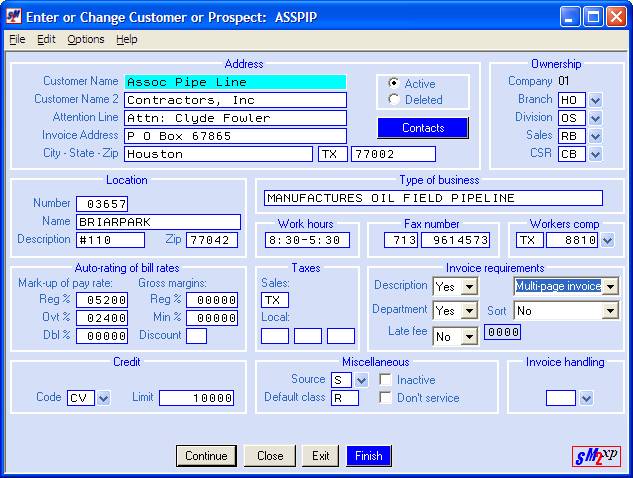The image size is (633, 478).
Task: Click the State field in Address
Action: click(333, 154)
